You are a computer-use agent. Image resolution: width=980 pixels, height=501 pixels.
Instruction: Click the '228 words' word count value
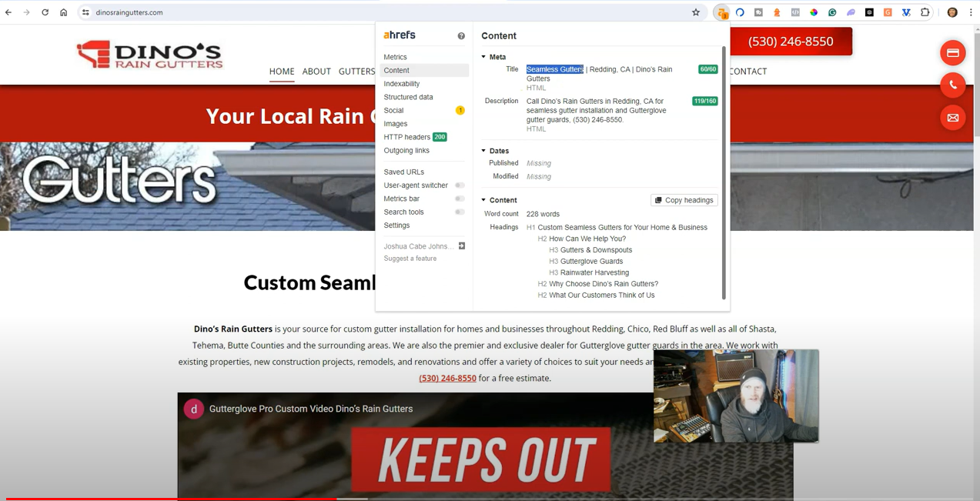(543, 214)
